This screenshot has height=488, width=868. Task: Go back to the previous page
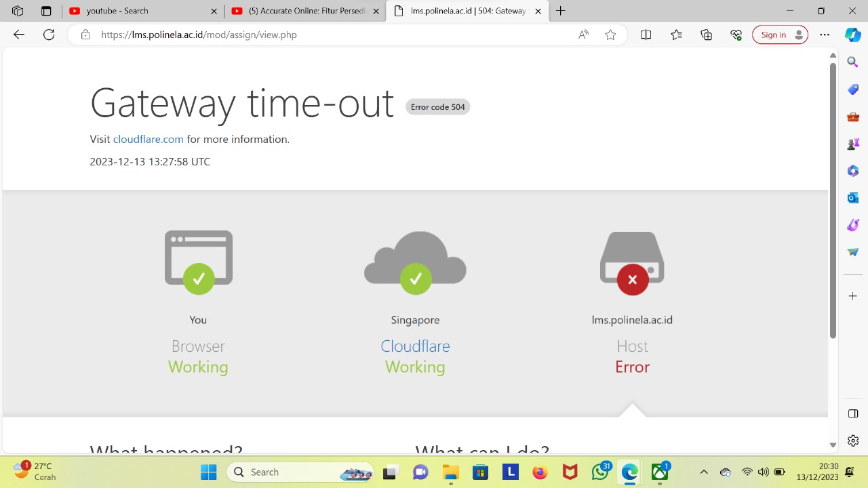tap(19, 35)
